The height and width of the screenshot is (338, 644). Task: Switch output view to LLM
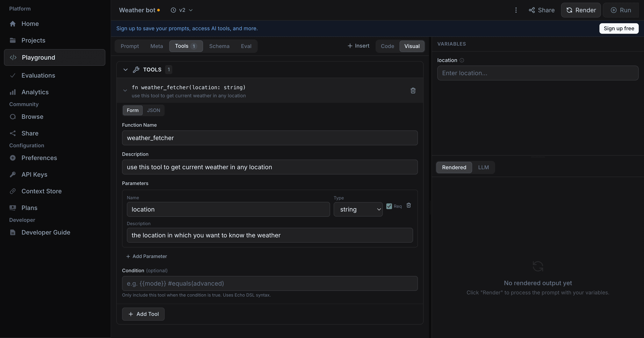(483, 167)
